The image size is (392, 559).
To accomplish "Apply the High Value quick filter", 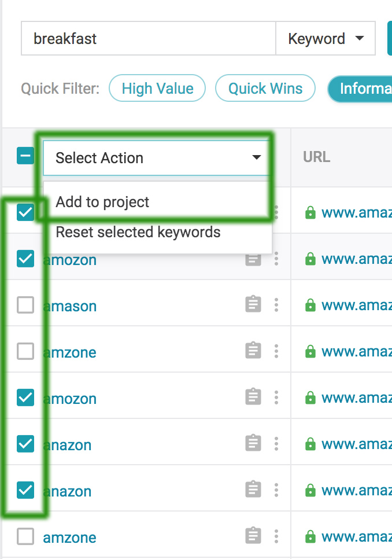I will pos(157,88).
